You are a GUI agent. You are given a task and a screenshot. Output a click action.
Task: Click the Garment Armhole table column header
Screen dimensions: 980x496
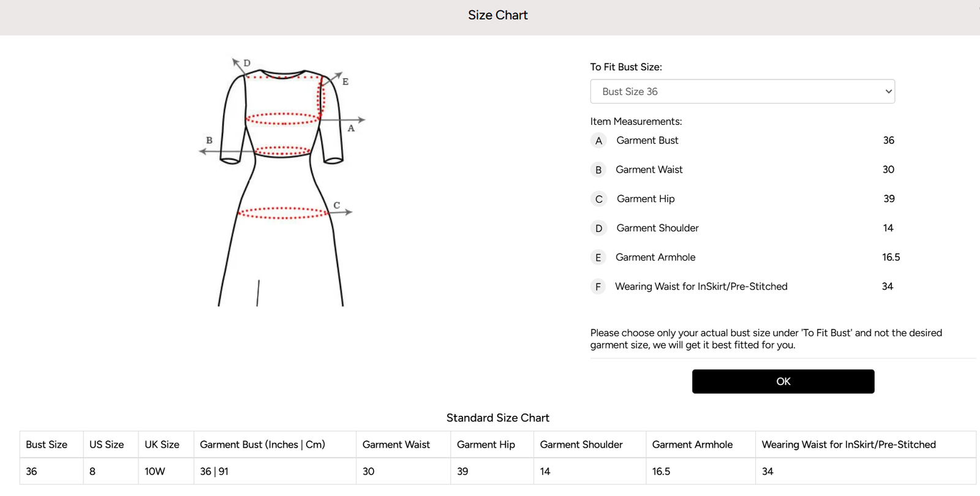[x=692, y=445]
